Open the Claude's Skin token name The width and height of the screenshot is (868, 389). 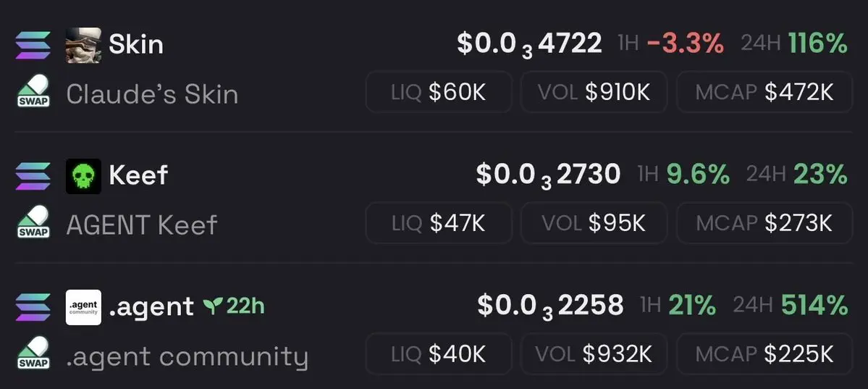pyautogui.click(x=152, y=94)
